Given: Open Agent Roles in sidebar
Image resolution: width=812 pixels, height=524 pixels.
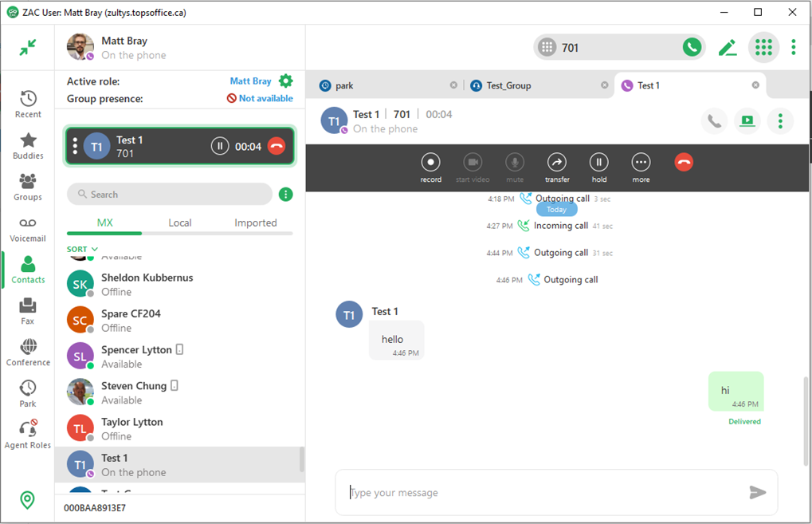Looking at the screenshot, I should click(x=28, y=435).
